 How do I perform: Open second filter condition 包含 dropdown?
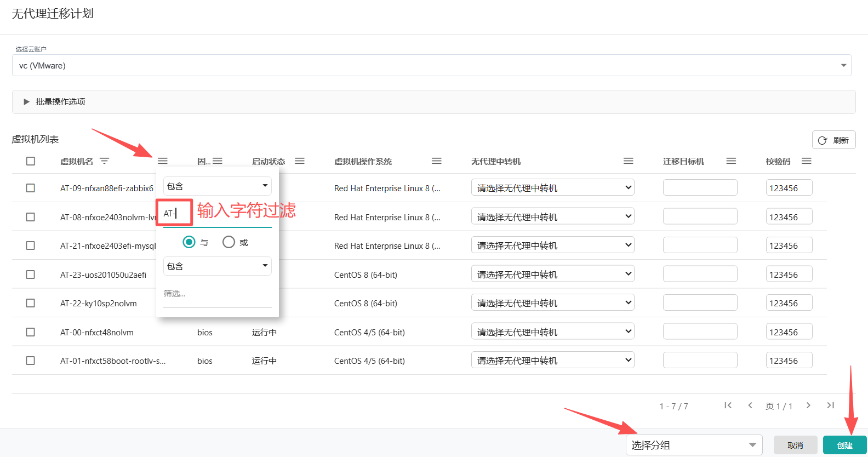(218, 266)
